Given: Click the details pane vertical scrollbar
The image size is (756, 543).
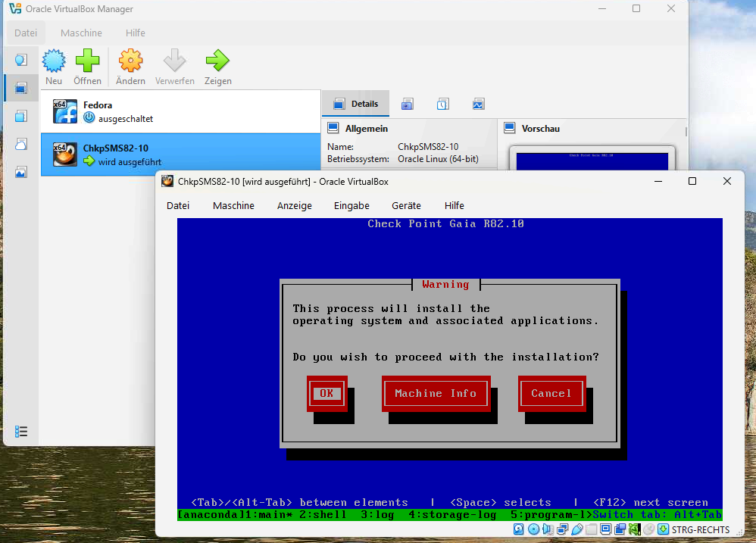Looking at the screenshot, I should point(686,132).
